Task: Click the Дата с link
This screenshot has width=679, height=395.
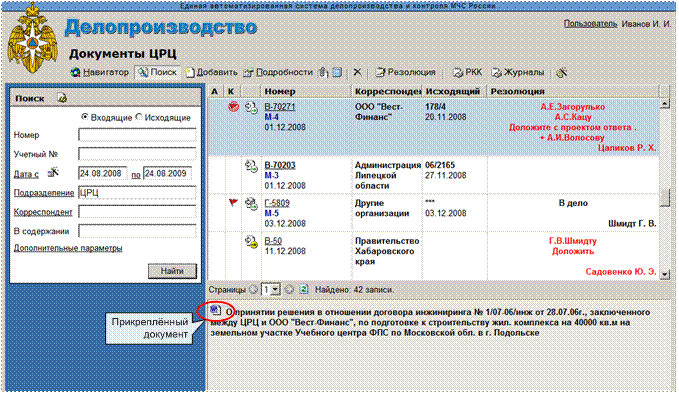Action: 26,174
